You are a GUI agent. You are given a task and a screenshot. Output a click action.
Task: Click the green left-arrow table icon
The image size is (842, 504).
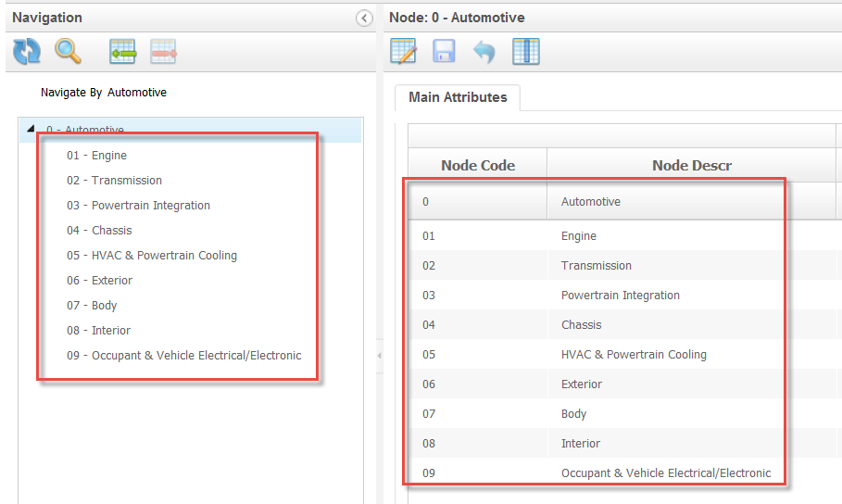122,52
